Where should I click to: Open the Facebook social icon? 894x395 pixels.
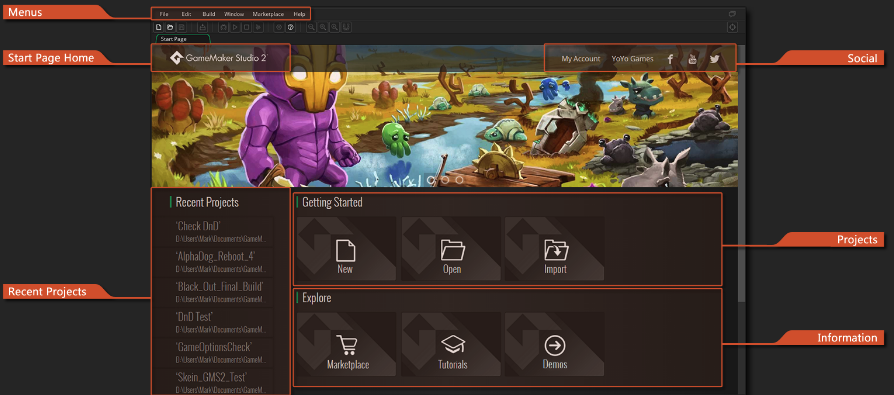pyautogui.click(x=670, y=59)
